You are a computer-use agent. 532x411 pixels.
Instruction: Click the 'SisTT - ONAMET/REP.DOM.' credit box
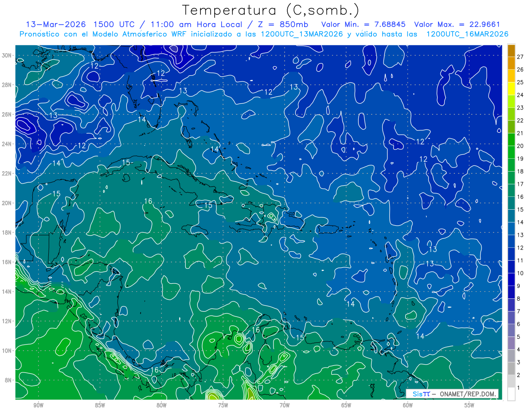pos(452,394)
